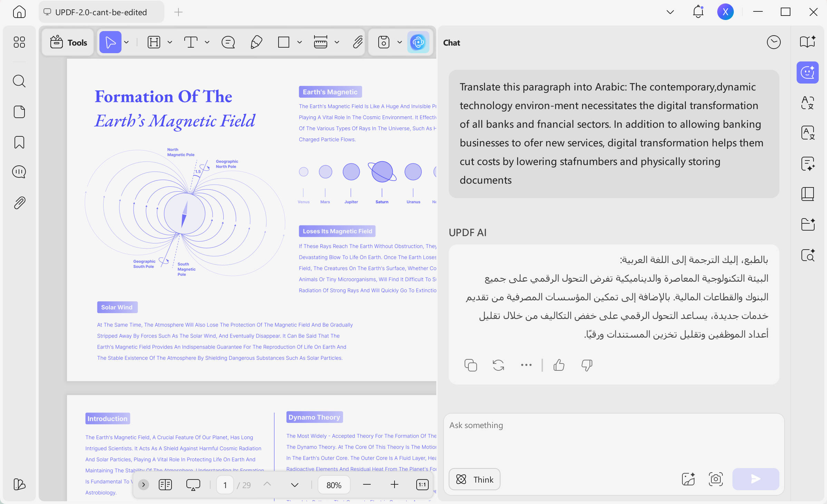Click the Chat panel heading
The width and height of the screenshot is (827, 504).
click(x=451, y=42)
